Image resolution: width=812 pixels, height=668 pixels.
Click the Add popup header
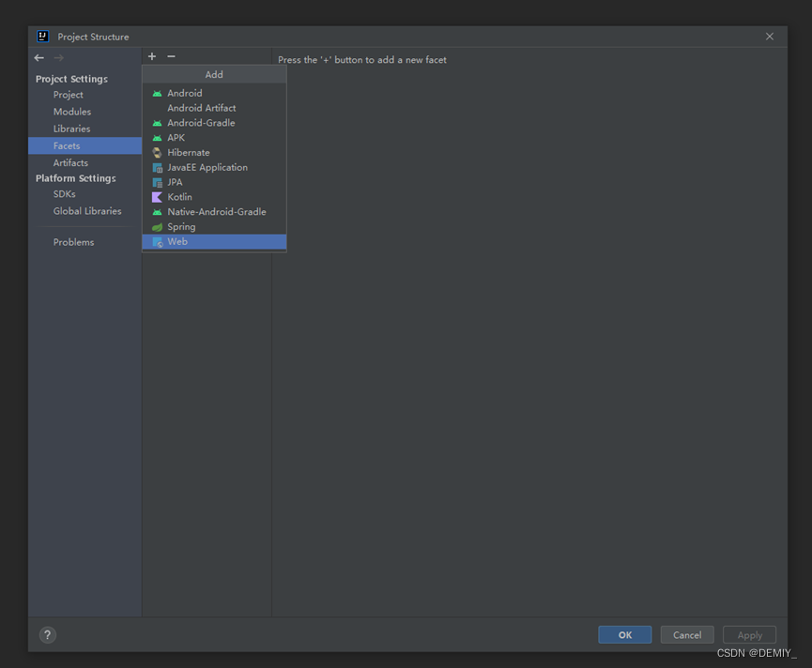pos(214,74)
